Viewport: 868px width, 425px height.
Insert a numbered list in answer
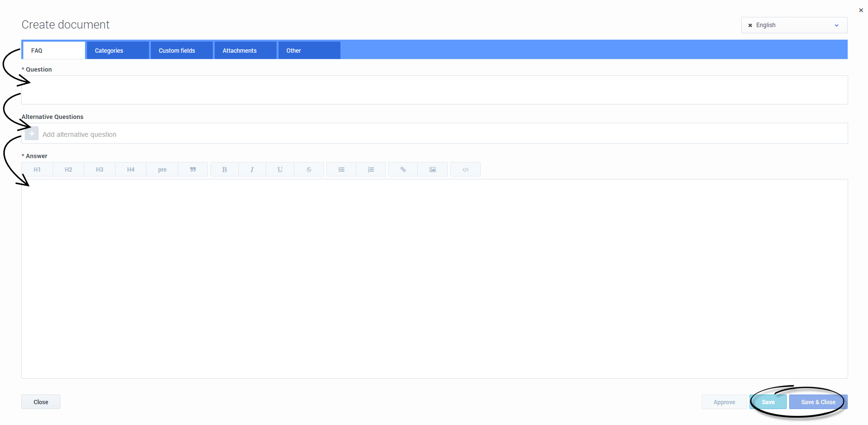click(371, 170)
